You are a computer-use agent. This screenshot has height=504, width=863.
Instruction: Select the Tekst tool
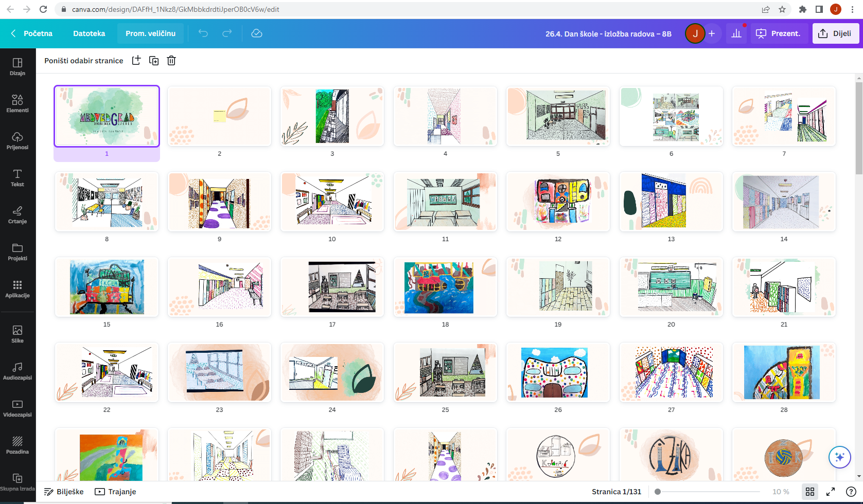click(x=17, y=177)
